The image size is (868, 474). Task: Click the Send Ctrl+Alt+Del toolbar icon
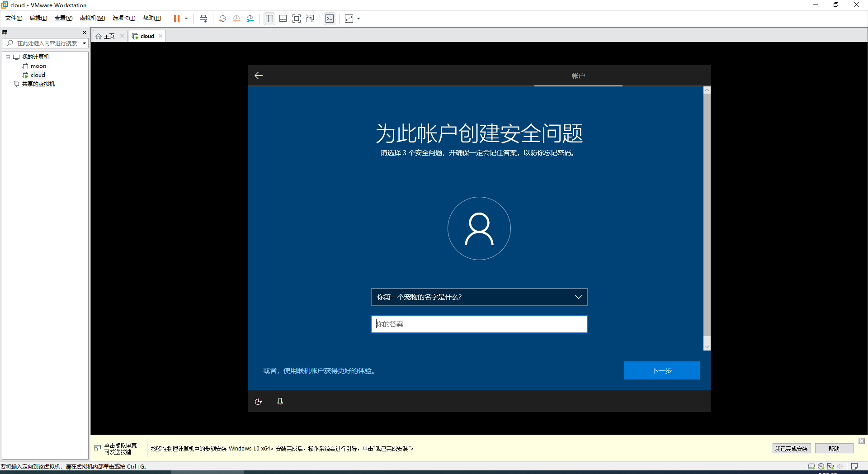click(203, 19)
